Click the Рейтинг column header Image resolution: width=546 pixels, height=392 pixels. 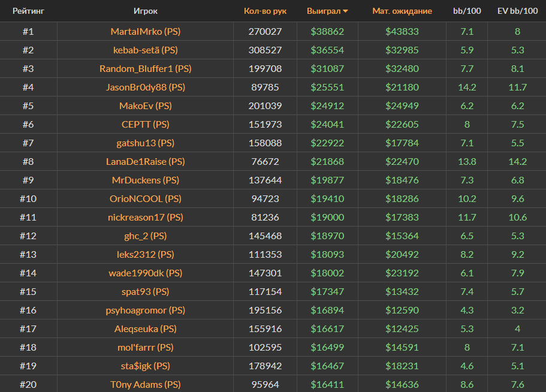28,11
